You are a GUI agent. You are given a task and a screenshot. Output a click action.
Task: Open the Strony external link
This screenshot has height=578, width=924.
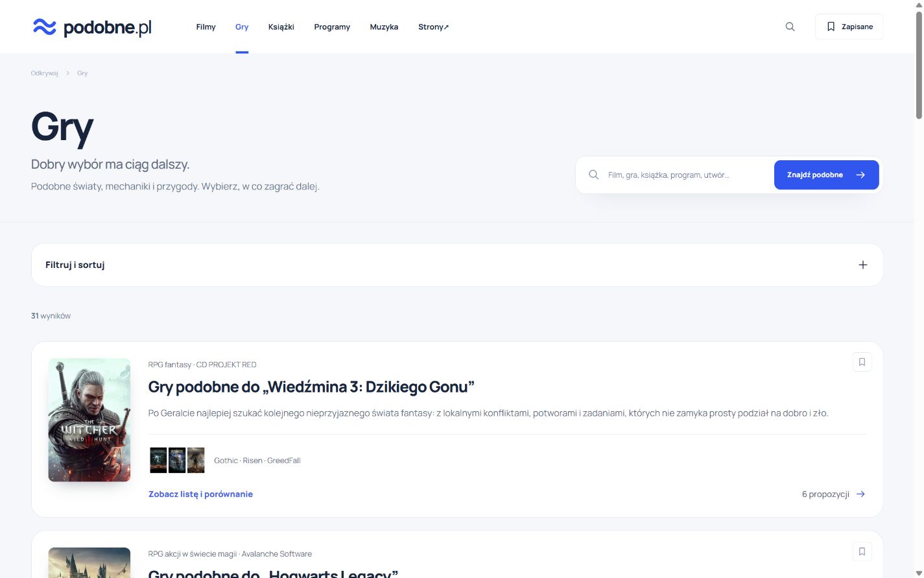coord(434,27)
